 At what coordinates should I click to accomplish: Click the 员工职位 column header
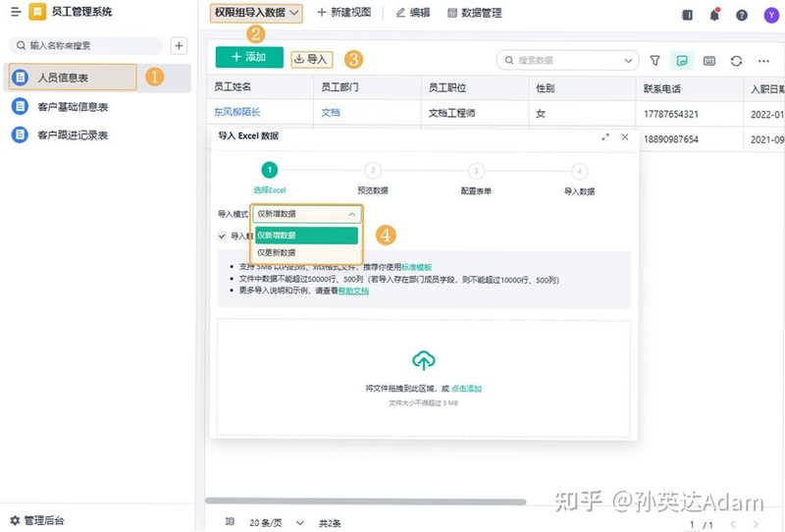pos(475,87)
